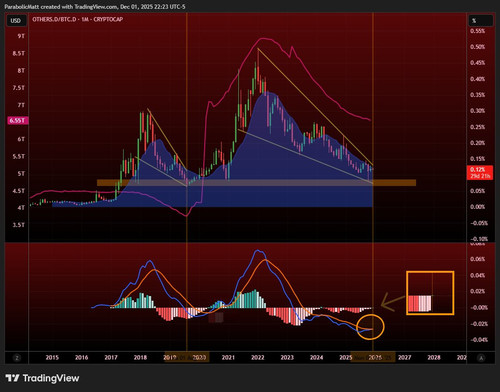500x392 pixels.
Task: Click the ParabolicMatt created with TradingView caption
Action: [x=95, y=7]
